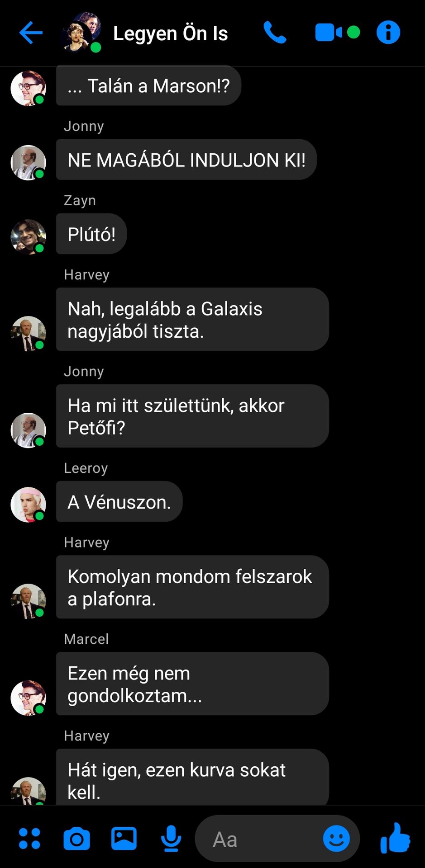Send a thumbs-up like
The image size is (425, 868).
coord(395,838)
